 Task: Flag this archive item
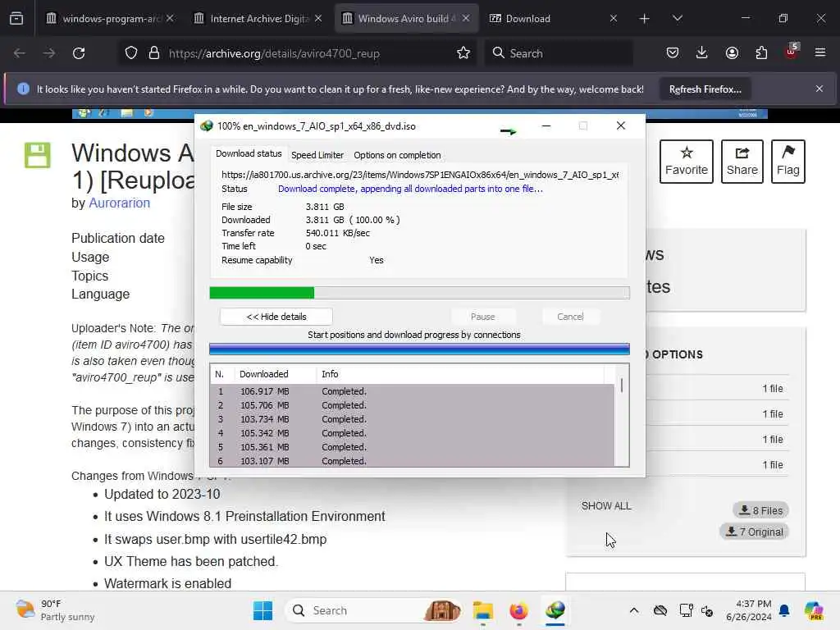(788, 162)
